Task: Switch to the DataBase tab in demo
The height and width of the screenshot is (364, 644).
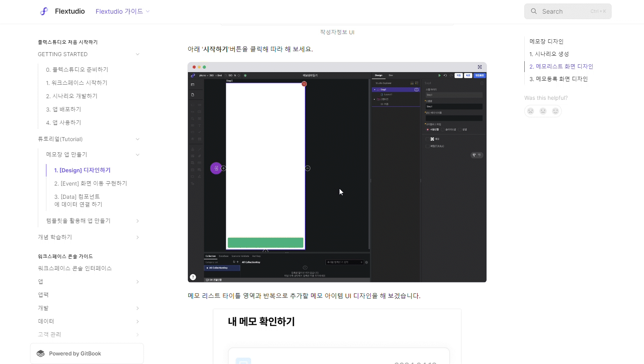Action: point(223,256)
